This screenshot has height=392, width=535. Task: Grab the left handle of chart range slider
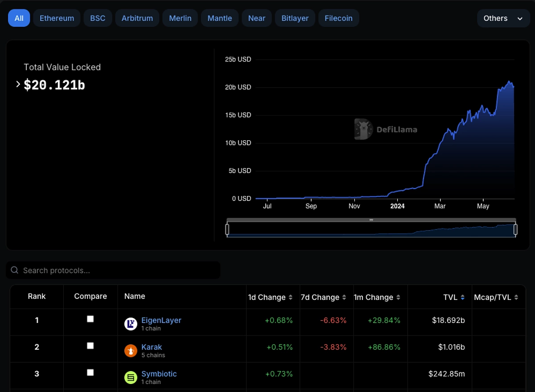tap(227, 229)
